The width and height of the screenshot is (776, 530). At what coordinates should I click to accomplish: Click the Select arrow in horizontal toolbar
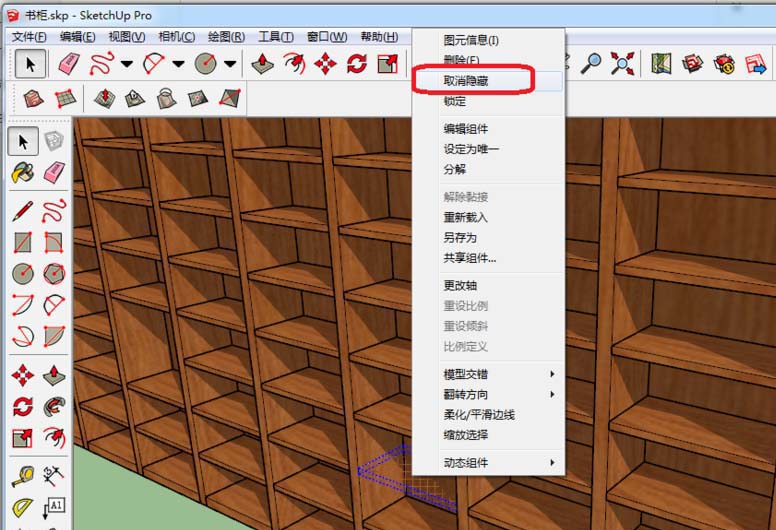pos(30,64)
